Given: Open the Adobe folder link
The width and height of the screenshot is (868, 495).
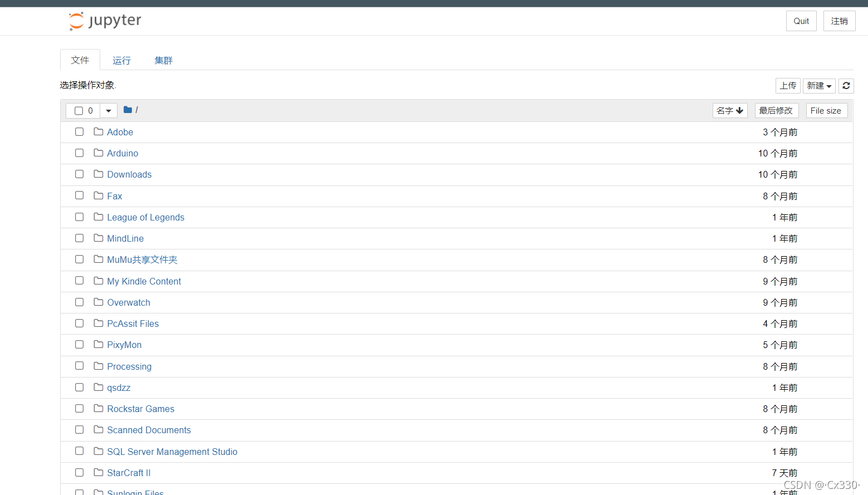Looking at the screenshot, I should [x=120, y=132].
